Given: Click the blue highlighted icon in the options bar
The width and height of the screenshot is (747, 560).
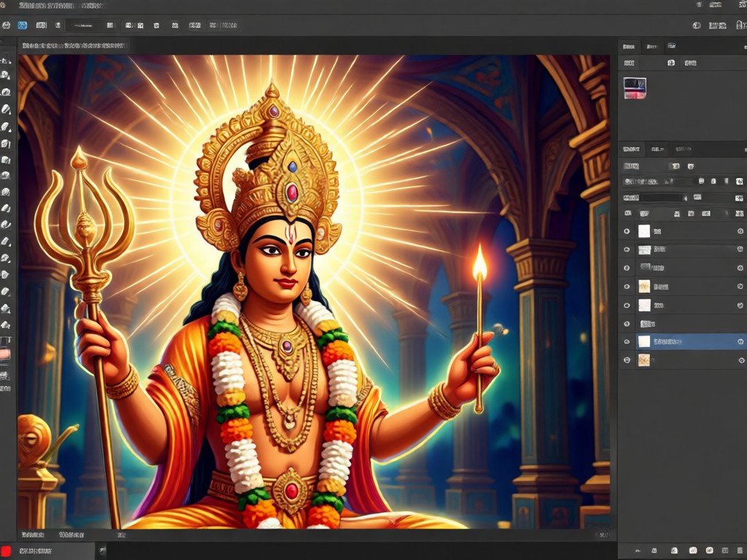Looking at the screenshot, I should (x=23, y=26).
